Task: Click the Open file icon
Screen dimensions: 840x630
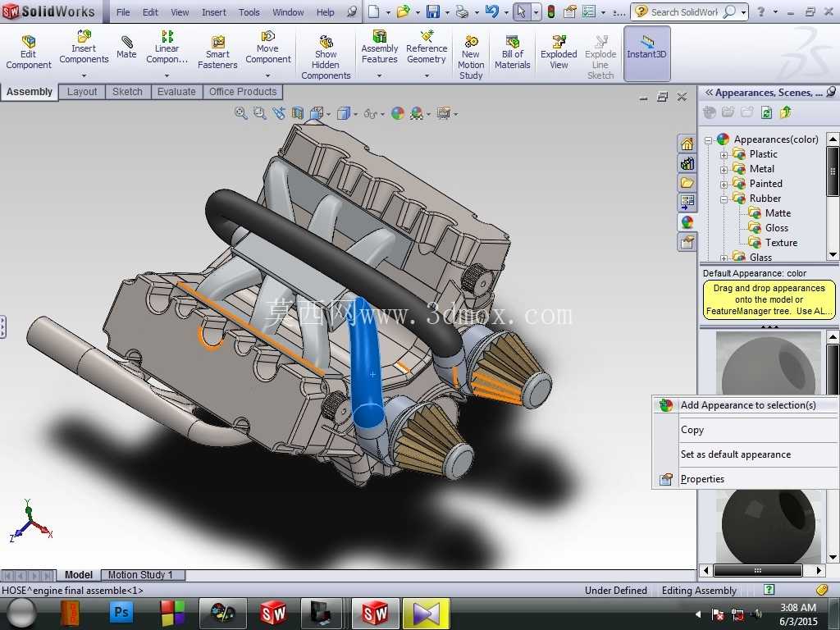Action: (x=403, y=11)
